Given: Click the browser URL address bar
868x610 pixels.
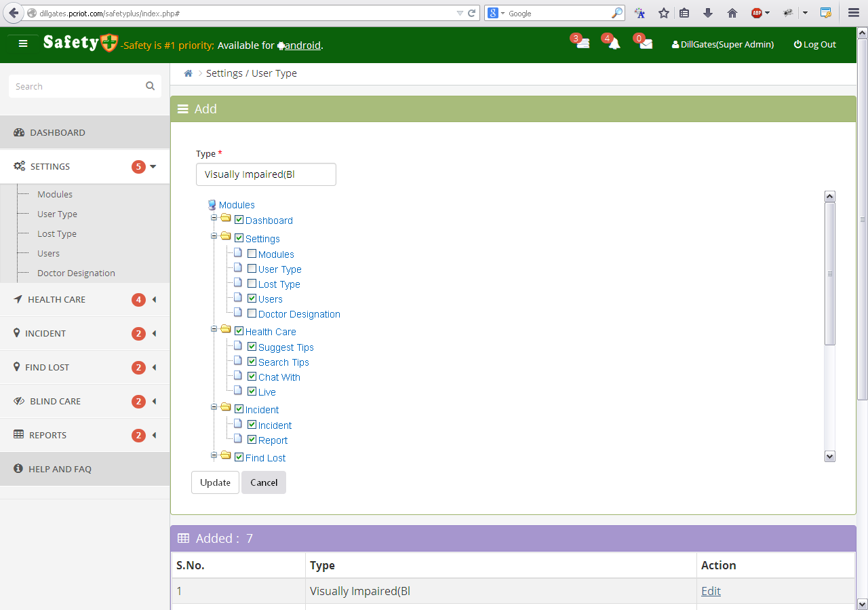Looking at the screenshot, I should coord(244,13).
